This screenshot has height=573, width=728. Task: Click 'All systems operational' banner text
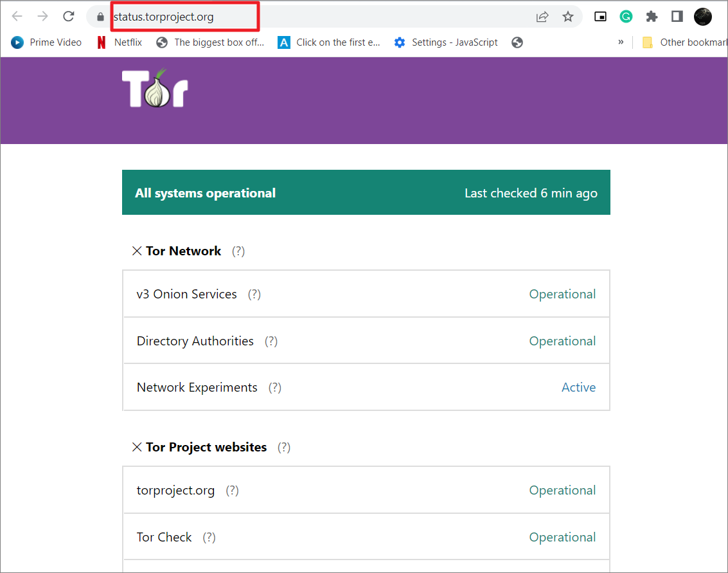coord(205,194)
